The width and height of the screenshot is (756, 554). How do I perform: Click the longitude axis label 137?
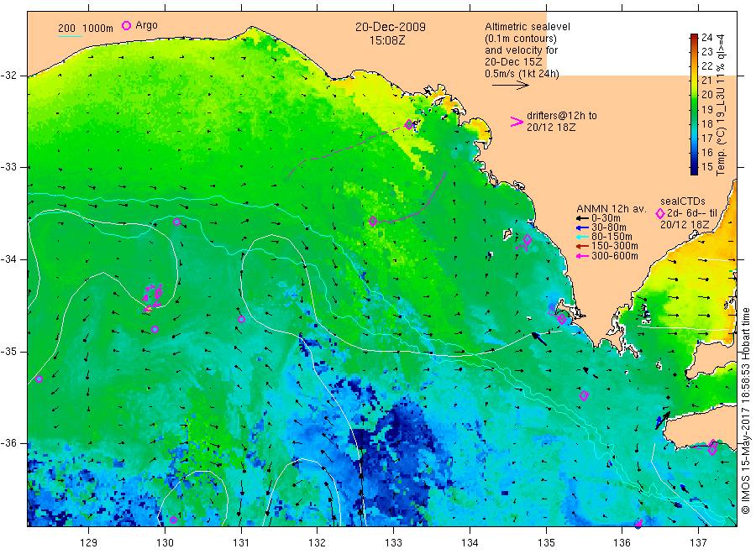pyautogui.click(x=698, y=542)
